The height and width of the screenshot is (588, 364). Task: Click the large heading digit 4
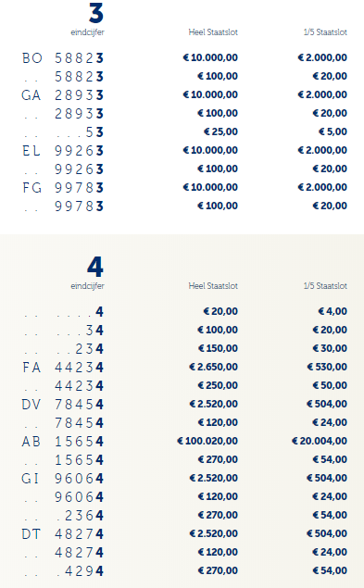(95, 267)
